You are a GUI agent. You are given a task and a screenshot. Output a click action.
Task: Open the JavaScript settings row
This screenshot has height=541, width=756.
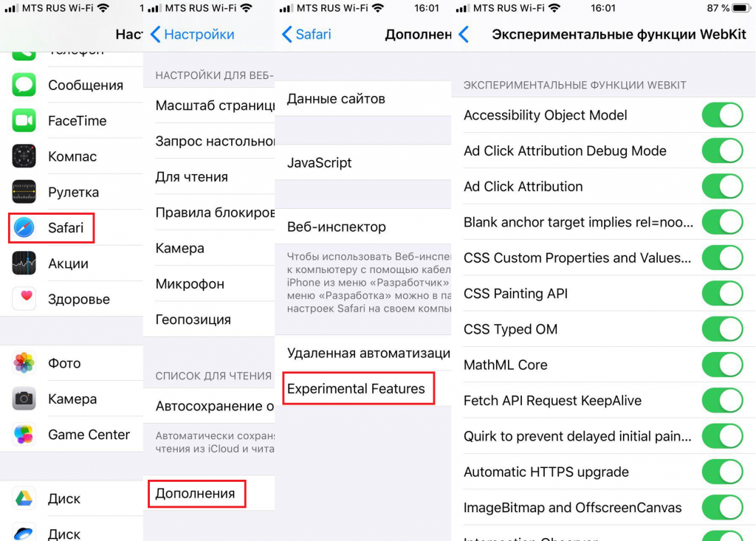tap(320, 163)
